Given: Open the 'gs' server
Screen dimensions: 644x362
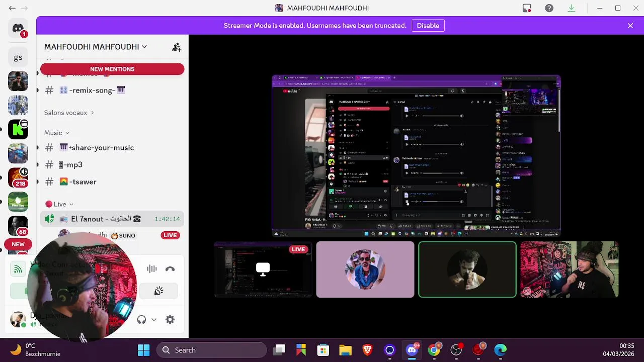Looking at the screenshot, I should point(18,57).
